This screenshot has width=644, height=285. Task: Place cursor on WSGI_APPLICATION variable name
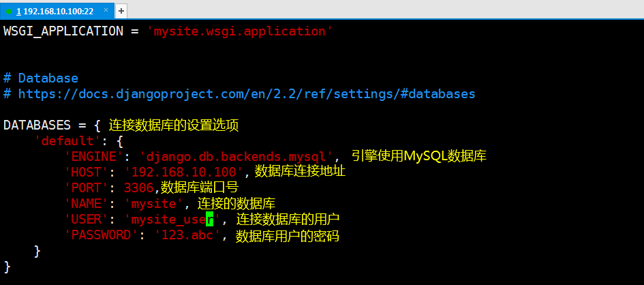coord(63,31)
